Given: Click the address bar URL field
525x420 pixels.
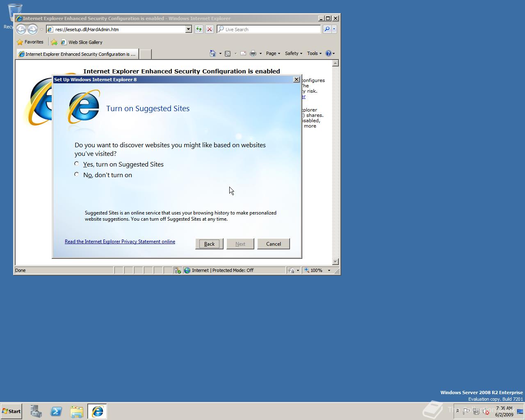Looking at the screenshot, I should [x=119, y=29].
